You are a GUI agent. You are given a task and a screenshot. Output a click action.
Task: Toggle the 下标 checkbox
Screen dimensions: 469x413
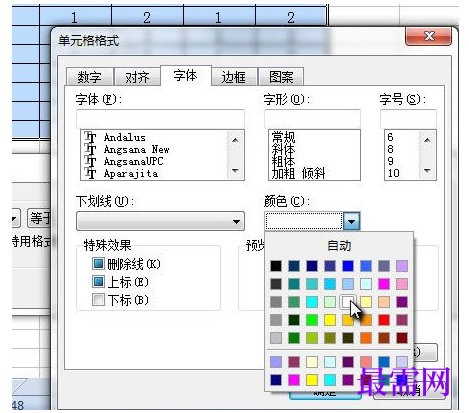(x=98, y=300)
